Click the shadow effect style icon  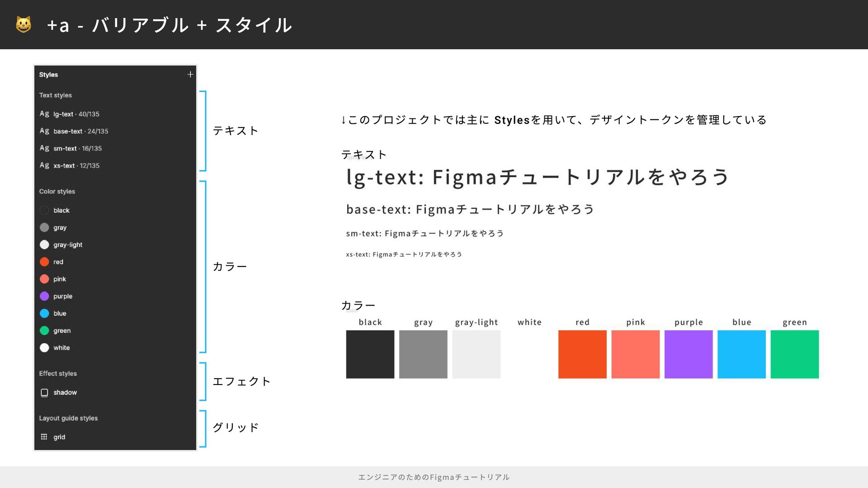pyautogui.click(x=44, y=393)
